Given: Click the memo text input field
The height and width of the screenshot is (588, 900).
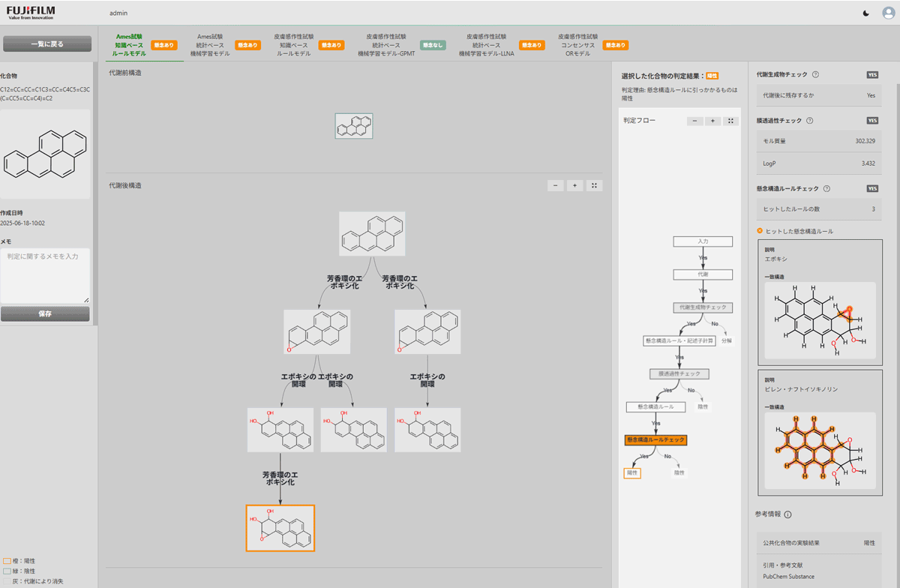Looking at the screenshot, I should [45, 275].
